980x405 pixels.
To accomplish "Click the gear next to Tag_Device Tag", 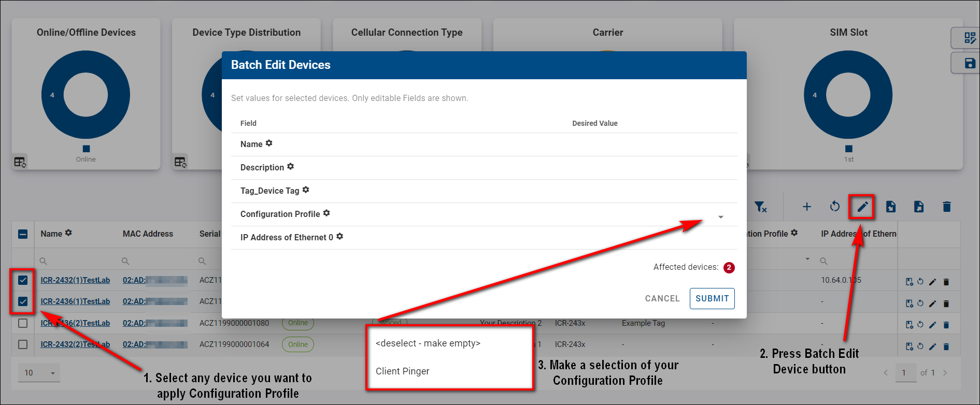I will 306,190.
